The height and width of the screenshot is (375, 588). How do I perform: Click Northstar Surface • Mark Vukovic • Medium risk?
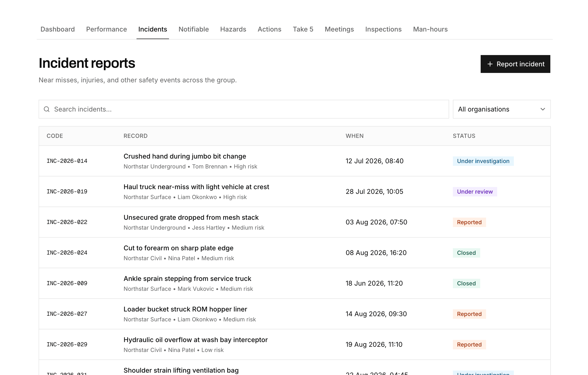188,289
